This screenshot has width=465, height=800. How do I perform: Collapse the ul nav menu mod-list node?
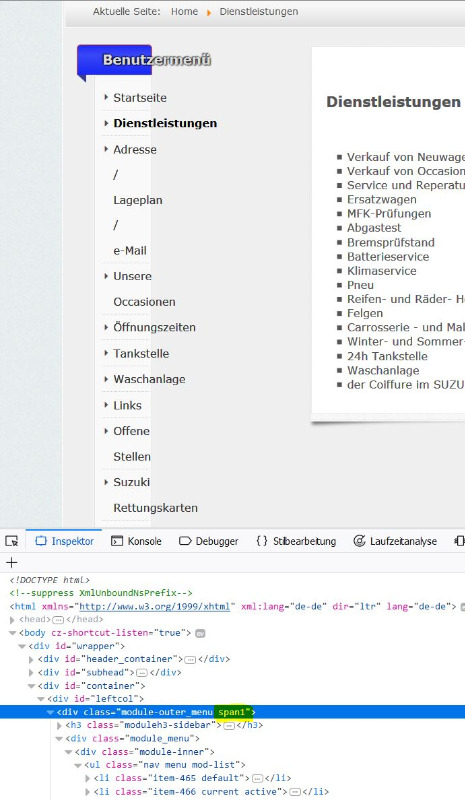click(78, 765)
